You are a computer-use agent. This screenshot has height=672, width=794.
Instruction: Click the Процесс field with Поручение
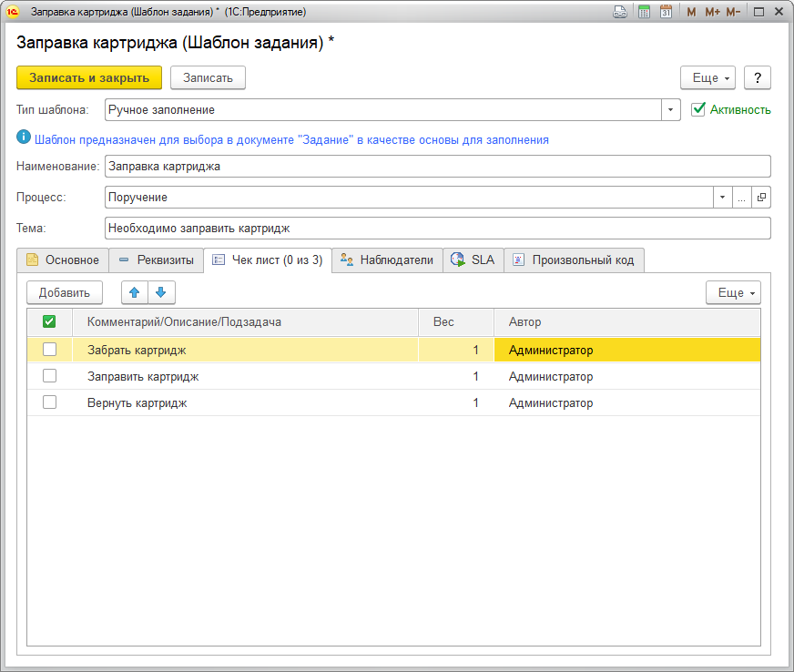(409, 198)
